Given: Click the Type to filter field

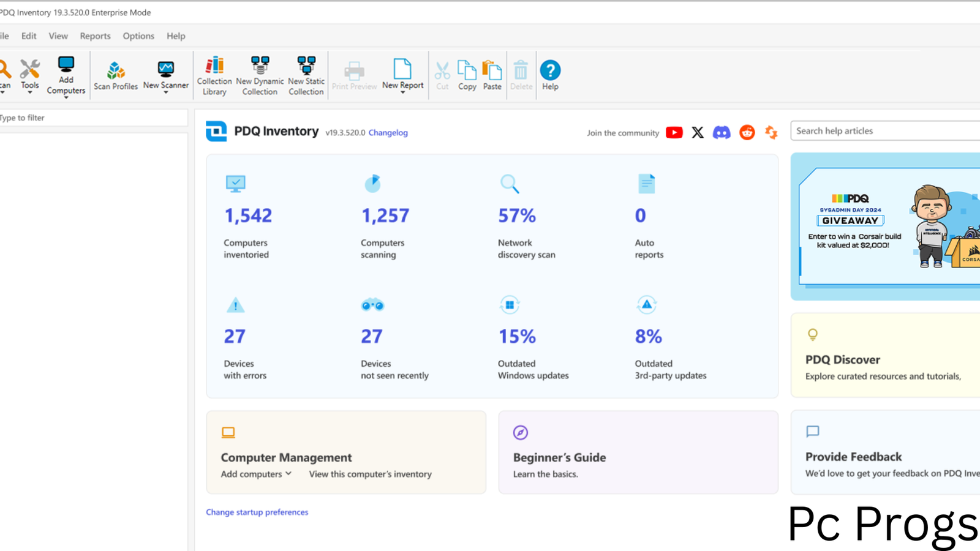Looking at the screenshot, I should click(x=93, y=118).
